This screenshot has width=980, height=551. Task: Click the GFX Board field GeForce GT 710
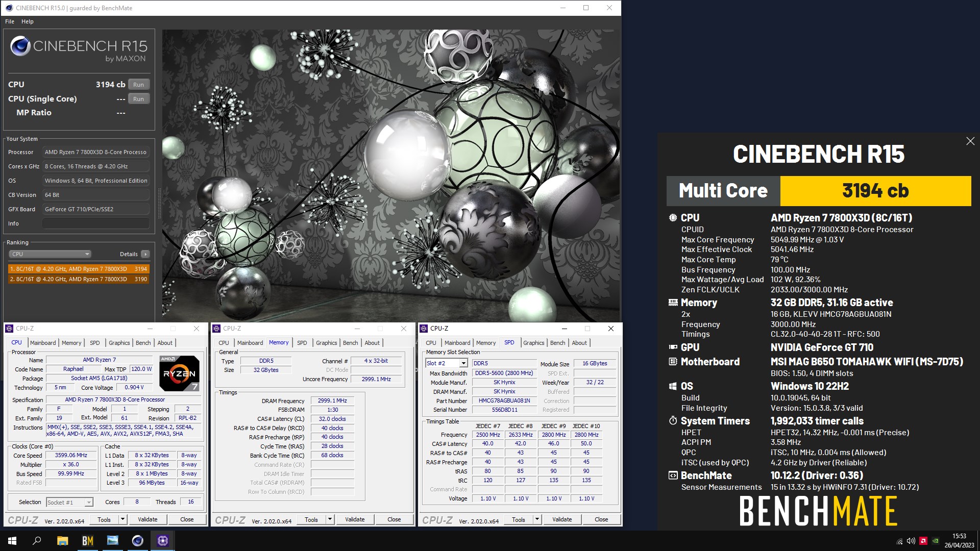point(96,209)
